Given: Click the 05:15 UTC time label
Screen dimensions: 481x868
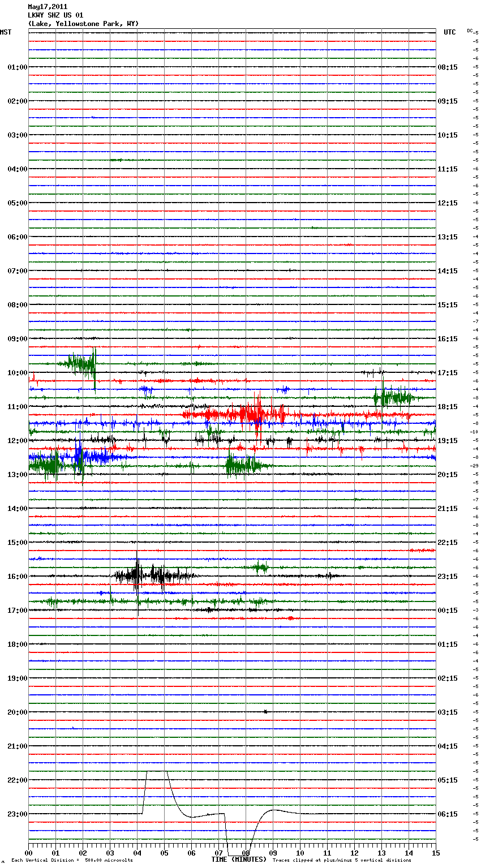Looking at the screenshot, I should point(448,780).
